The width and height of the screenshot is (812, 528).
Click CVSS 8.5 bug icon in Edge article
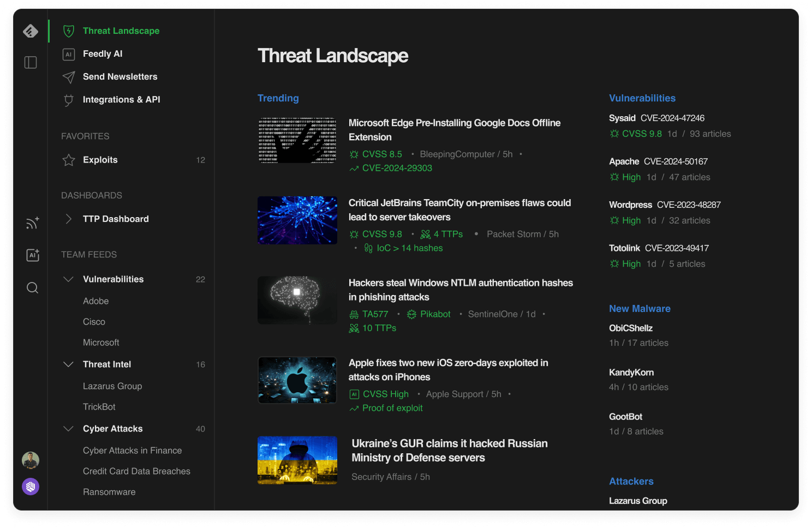[x=354, y=154]
